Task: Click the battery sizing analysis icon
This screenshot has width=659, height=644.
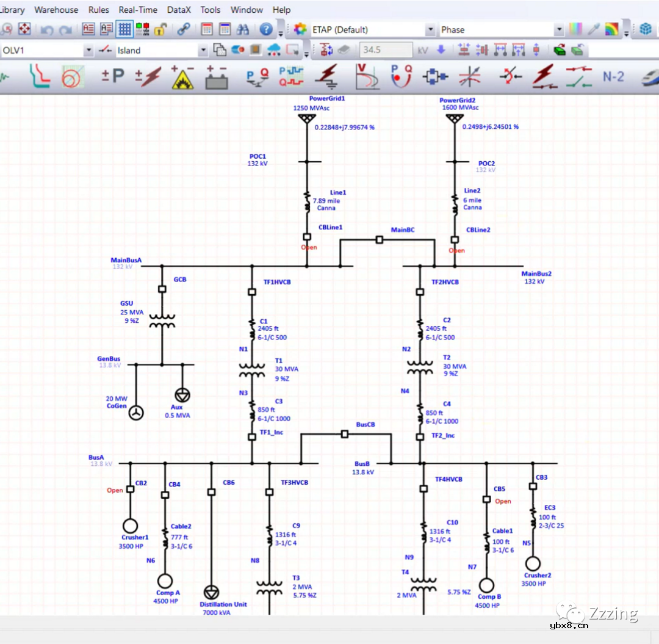Action: (x=216, y=76)
